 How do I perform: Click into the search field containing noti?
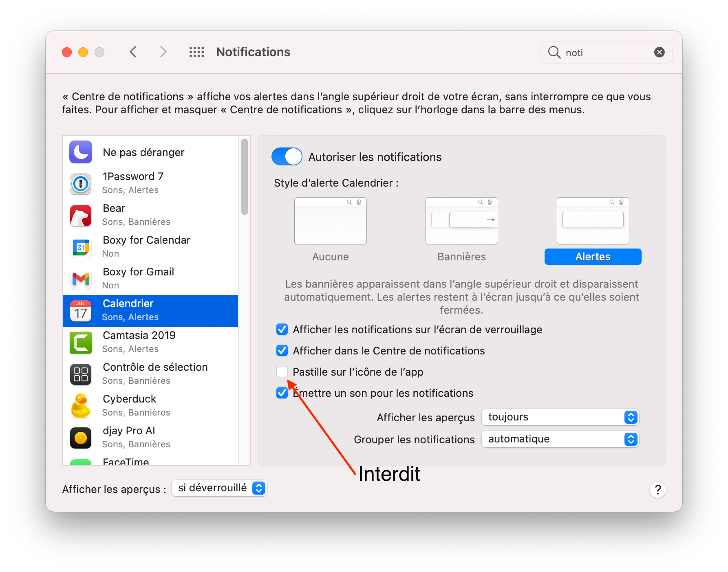point(606,52)
